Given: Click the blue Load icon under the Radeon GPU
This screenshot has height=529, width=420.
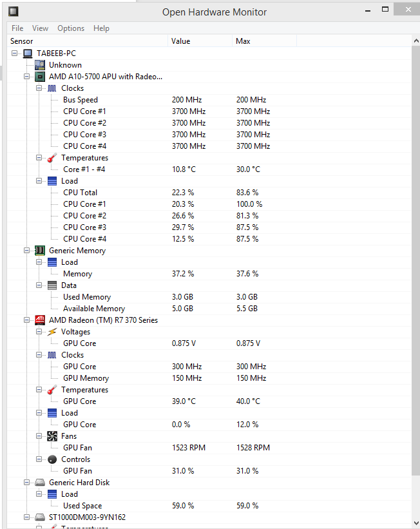Looking at the screenshot, I should point(52,413).
